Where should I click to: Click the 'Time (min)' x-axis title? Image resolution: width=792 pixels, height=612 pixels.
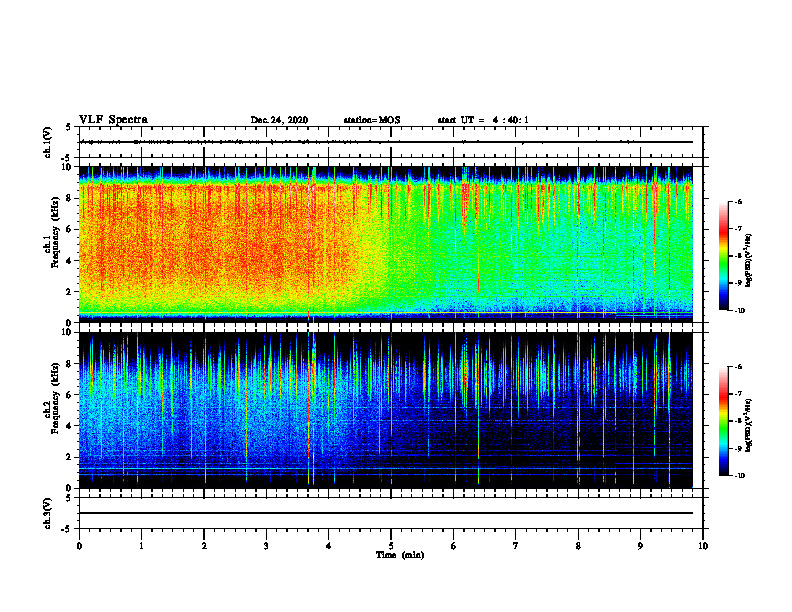coord(400,555)
